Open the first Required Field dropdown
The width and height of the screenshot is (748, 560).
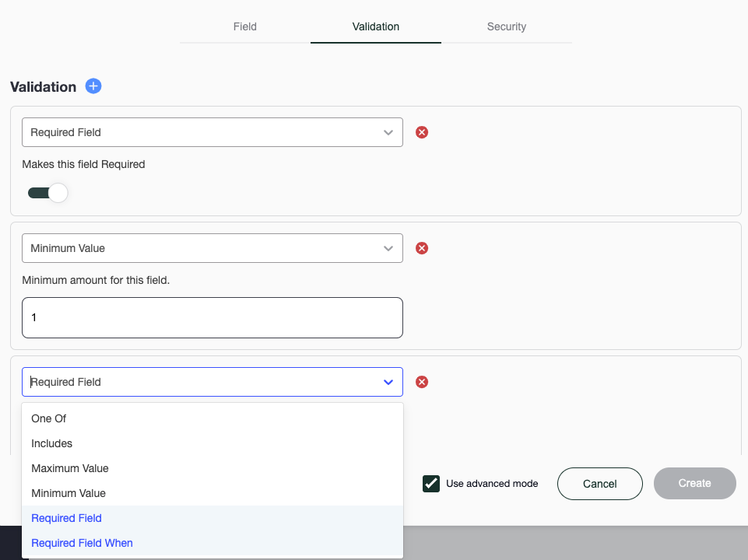click(x=212, y=132)
